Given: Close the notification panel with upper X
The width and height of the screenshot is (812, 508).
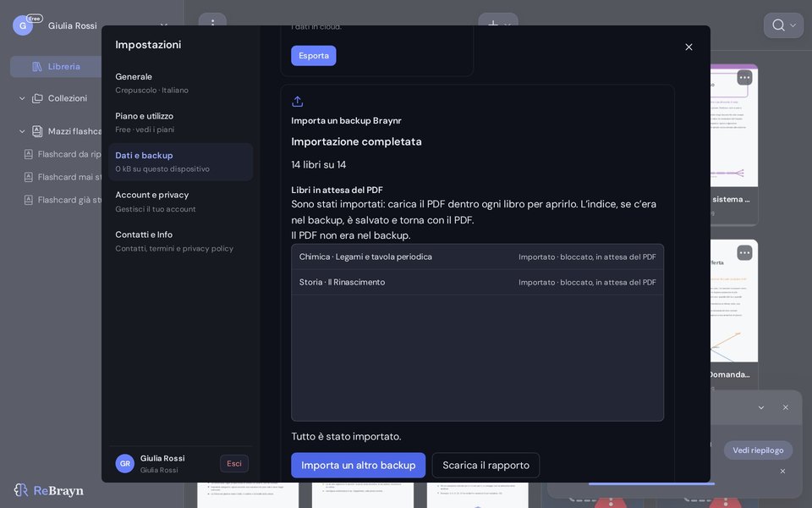Looking at the screenshot, I should click(x=786, y=407).
